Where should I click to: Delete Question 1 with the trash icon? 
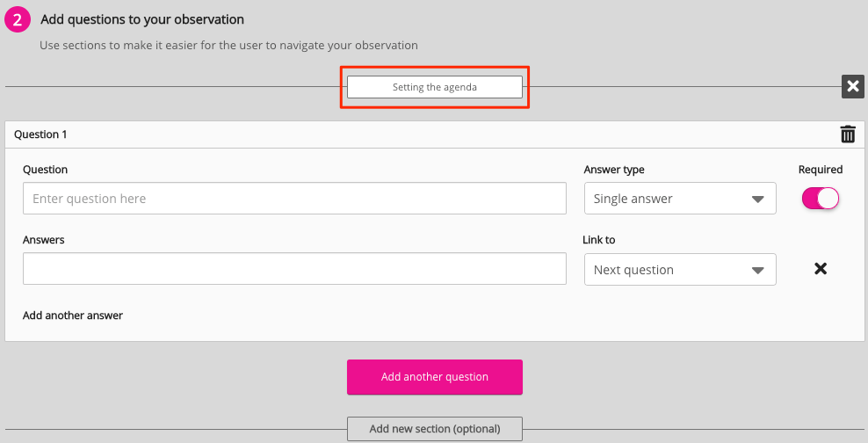[848, 134]
